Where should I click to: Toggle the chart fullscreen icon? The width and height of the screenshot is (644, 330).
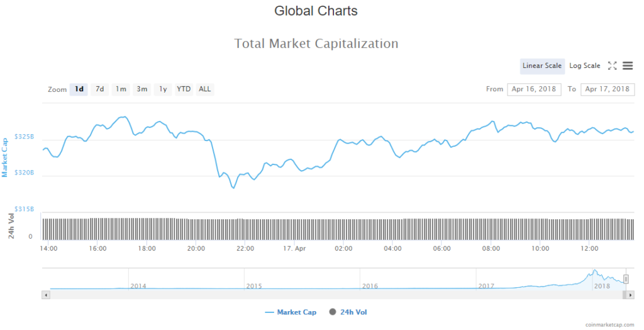(x=612, y=65)
